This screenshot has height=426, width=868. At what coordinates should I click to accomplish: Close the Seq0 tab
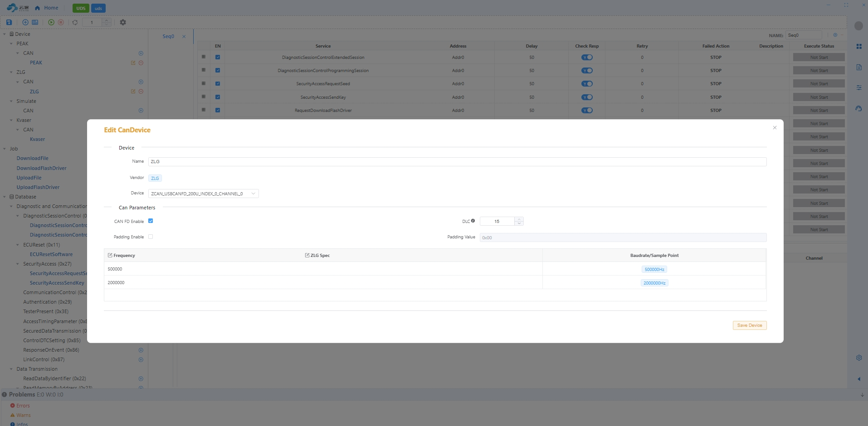184,36
